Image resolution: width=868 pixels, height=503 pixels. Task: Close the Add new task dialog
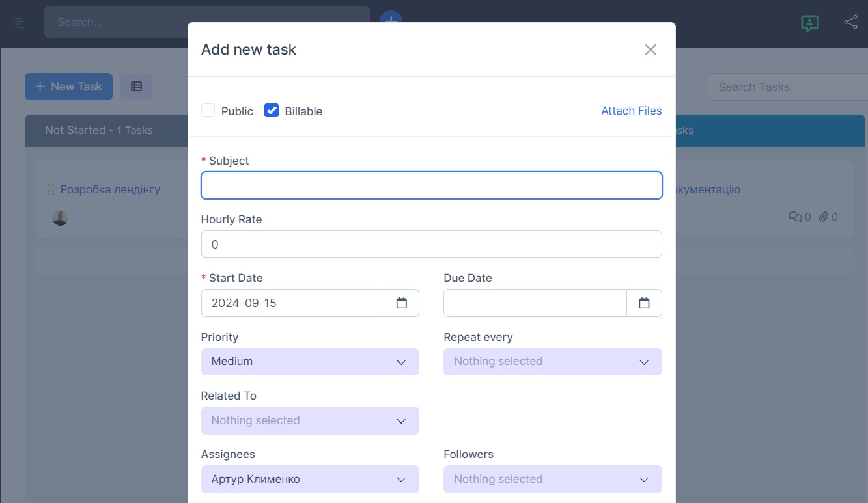650,49
